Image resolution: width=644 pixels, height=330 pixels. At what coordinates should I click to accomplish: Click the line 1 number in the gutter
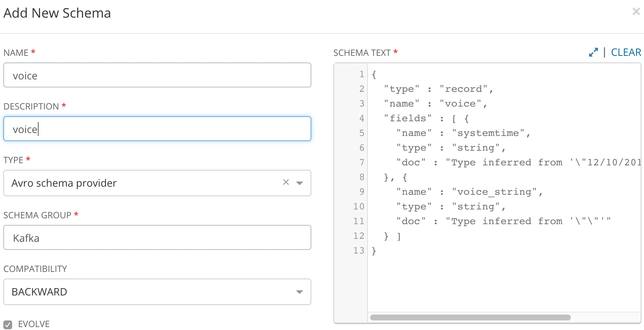362,74
